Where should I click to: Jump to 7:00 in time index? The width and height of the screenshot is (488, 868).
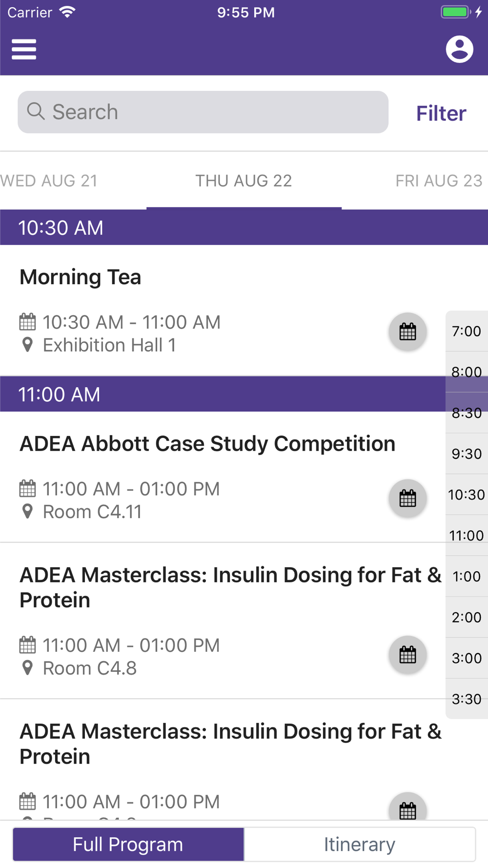click(467, 331)
